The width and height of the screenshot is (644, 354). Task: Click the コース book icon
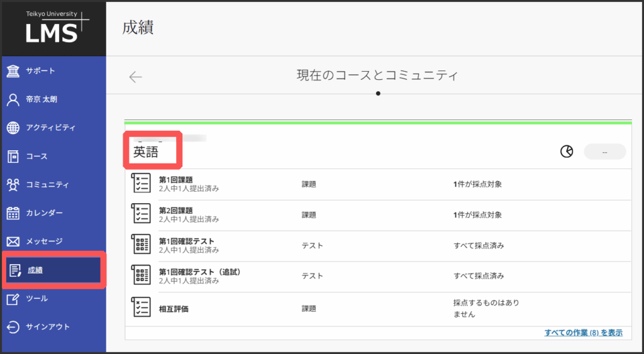[13, 156]
